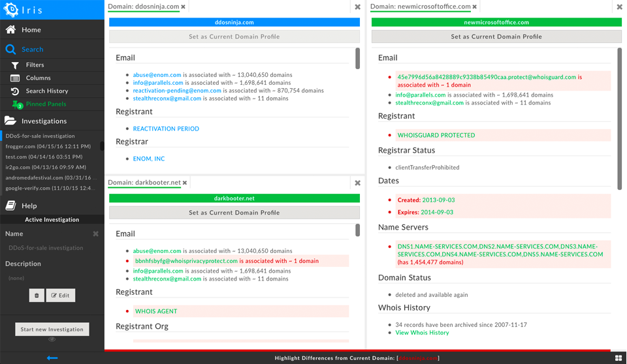Open info@parallels.com in newmicrosoftoffice.com panel
Screen dimensions: 627x364
click(420, 95)
